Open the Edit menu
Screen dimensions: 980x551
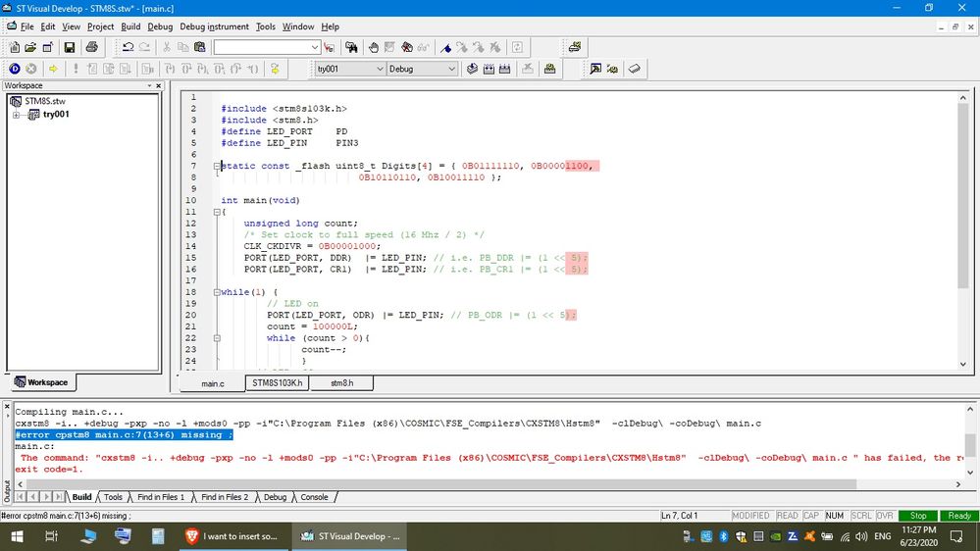click(47, 26)
